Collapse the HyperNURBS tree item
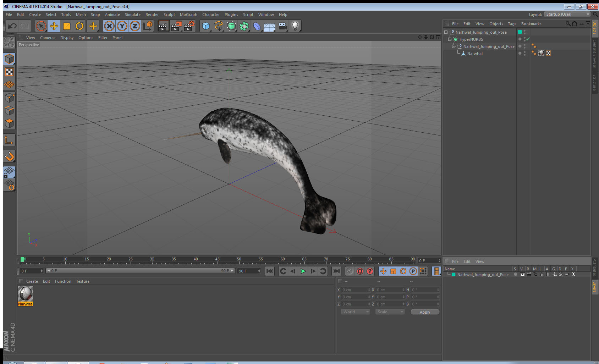599x364 pixels. point(450,39)
